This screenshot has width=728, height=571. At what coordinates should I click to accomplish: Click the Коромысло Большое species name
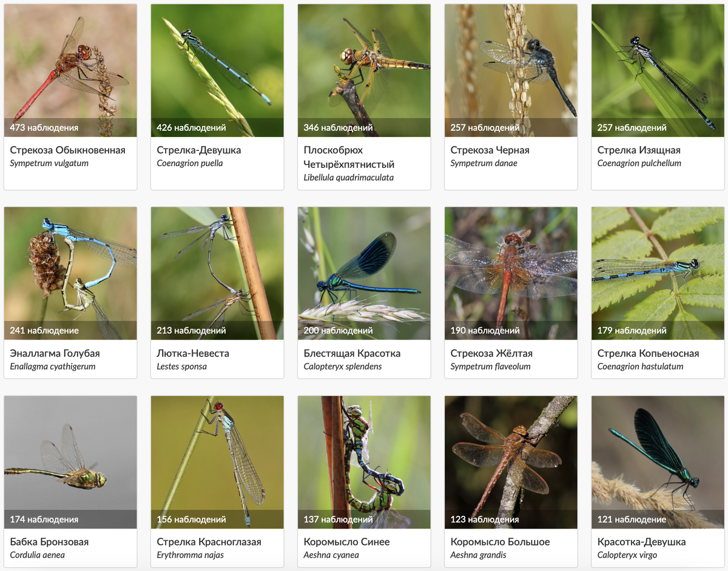500,541
